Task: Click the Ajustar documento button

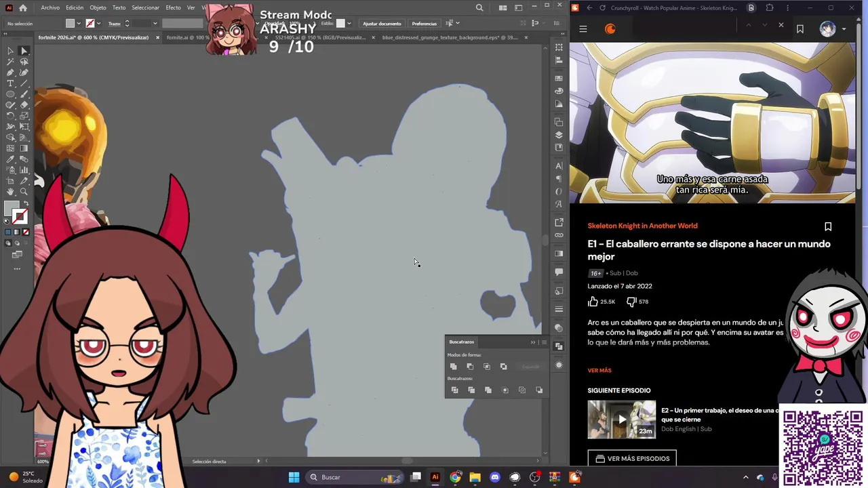Action: click(382, 23)
